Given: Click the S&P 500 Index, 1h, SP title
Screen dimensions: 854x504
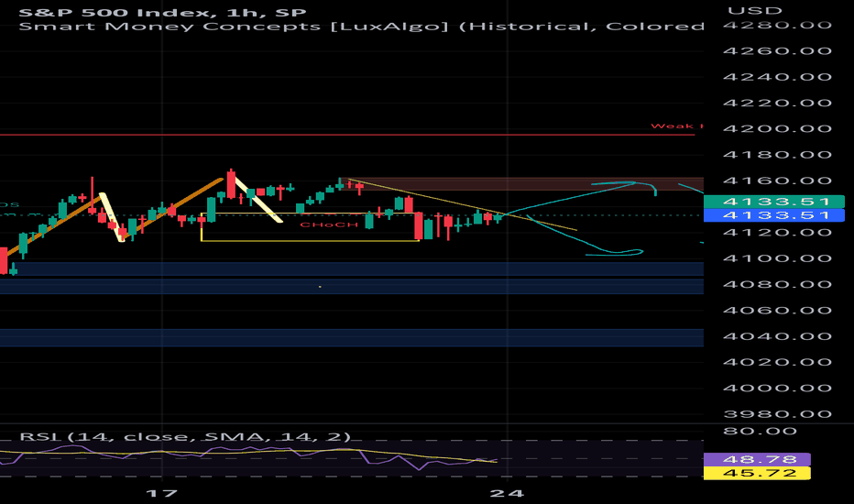Looking at the screenshot, I should 162,12.
